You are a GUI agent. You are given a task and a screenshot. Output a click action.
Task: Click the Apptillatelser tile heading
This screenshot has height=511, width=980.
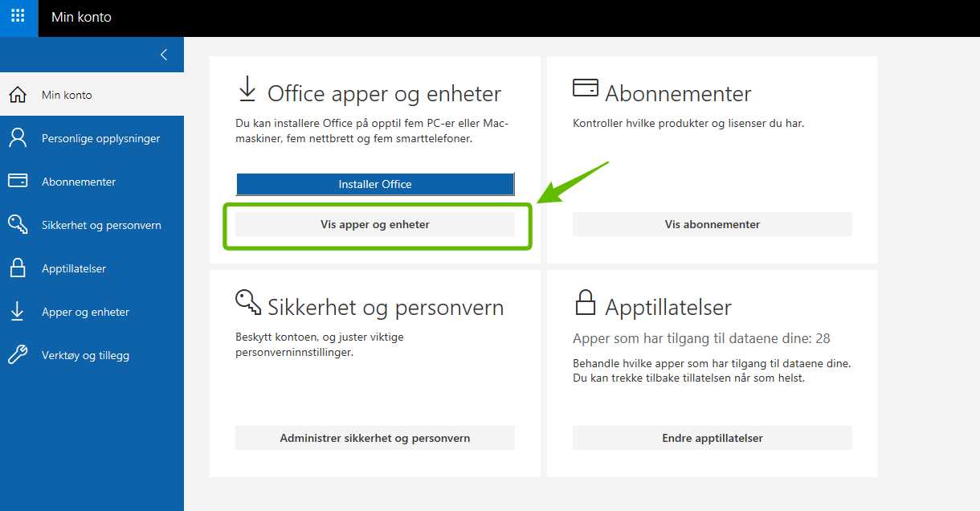668,308
